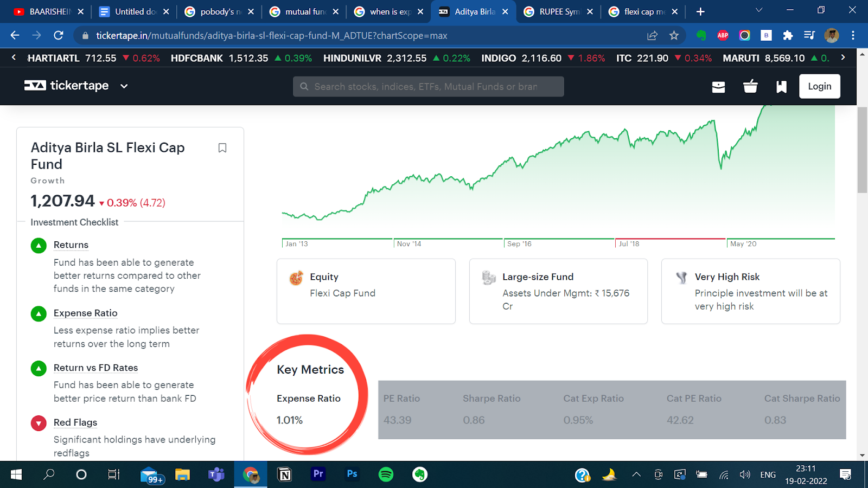Click the Tickertape search stocks field
The height and width of the screenshot is (488, 868).
pos(429,86)
